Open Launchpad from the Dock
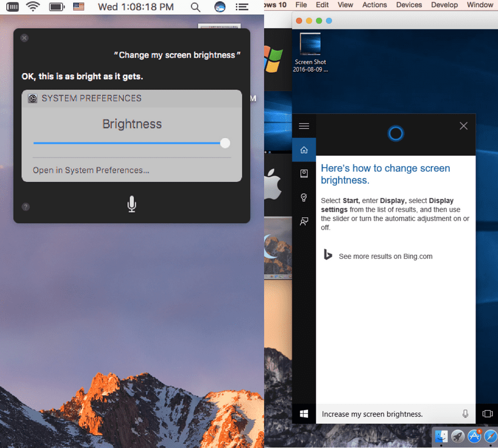498x448 pixels. tap(457, 437)
